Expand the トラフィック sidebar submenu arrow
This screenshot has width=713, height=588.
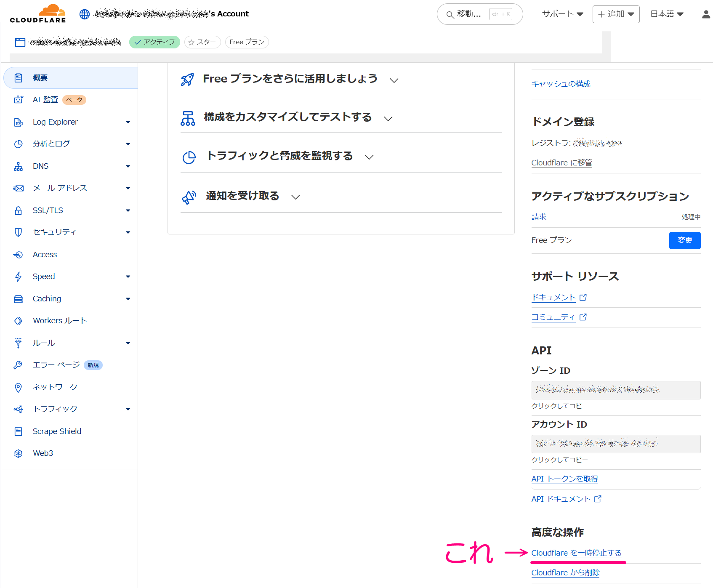coord(128,409)
